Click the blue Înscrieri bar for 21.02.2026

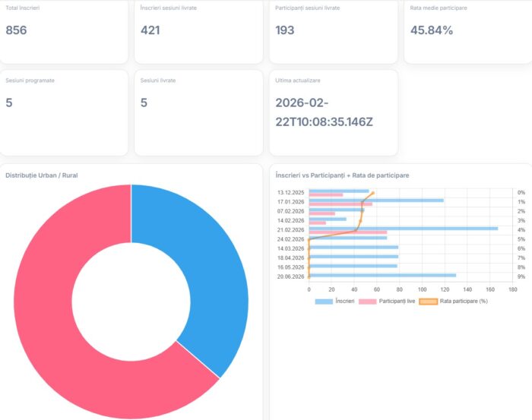[x=404, y=229]
